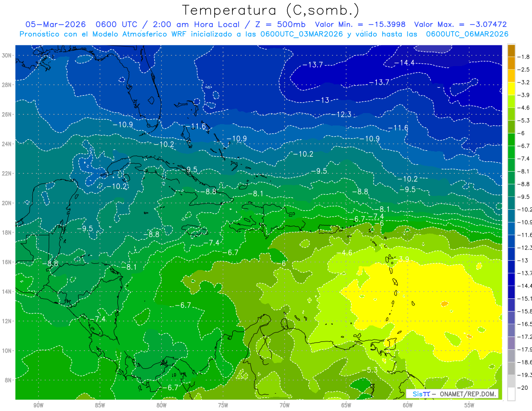Click the white swatch below -20 on color bar

point(511,394)
